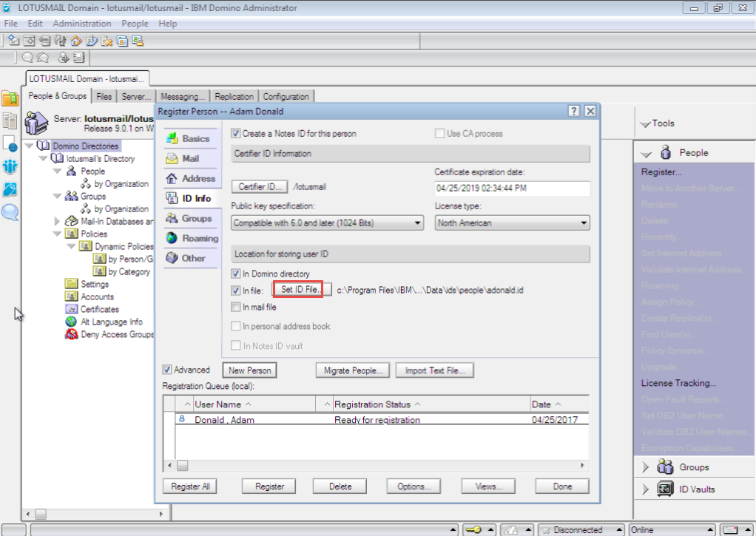The width and height of the screenshot is (756, 536).
Task: Open registration Options
Action: click(x=414, y=486)
